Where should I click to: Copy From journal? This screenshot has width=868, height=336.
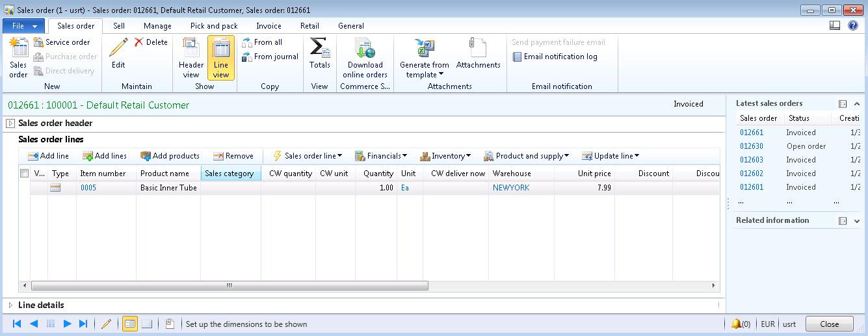(270, 57)
